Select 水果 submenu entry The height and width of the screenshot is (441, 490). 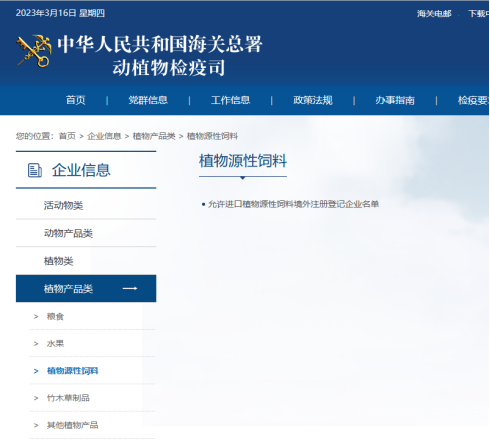tap(55, 344)
